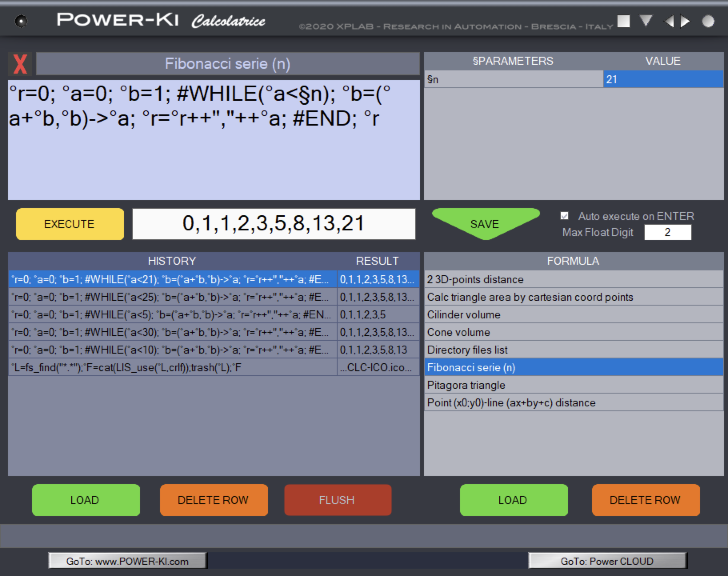The height and width of the screenshot is (576, 728).
Task: Select history row with WHILE(°a<5)
Action: (x=172, y=314)
